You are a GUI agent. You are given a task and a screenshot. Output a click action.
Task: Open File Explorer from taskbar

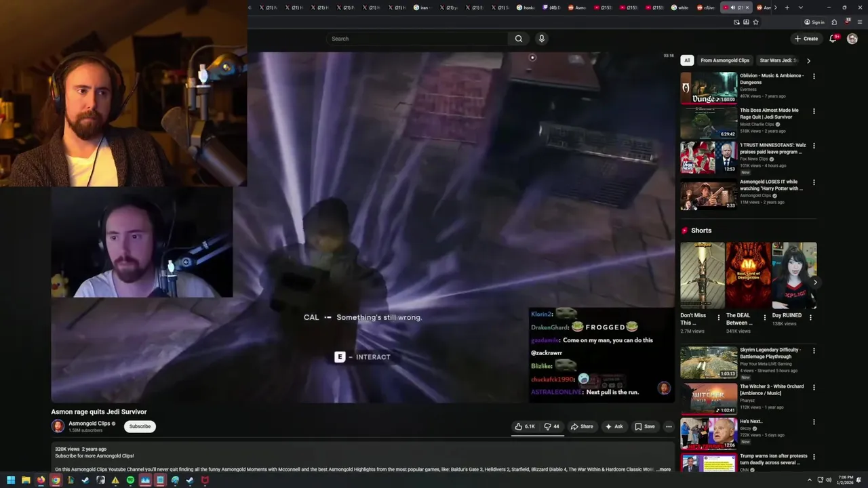[26, 481]
